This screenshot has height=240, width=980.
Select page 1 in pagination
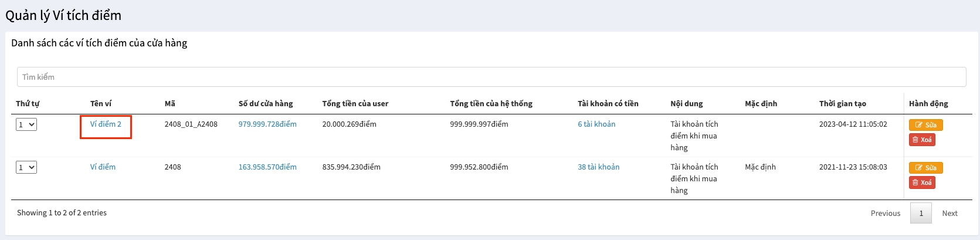pyautogui.click(x=921, y=214)
